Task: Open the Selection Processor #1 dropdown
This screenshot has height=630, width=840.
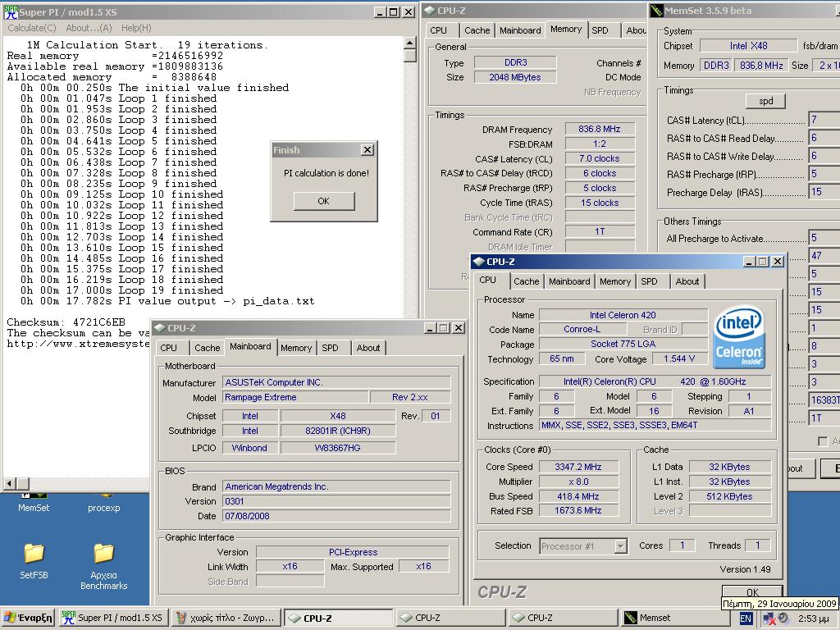Action: (620, 546)
